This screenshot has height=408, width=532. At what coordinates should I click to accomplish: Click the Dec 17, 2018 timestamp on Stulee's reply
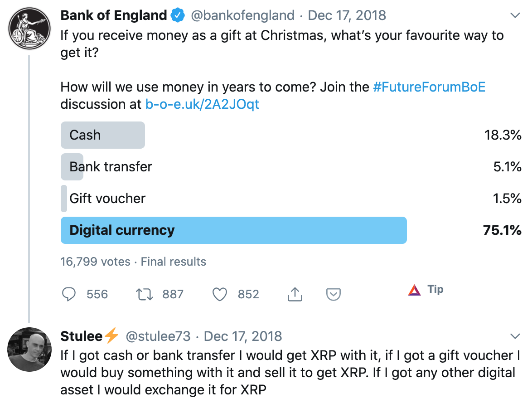click(243, 336)
